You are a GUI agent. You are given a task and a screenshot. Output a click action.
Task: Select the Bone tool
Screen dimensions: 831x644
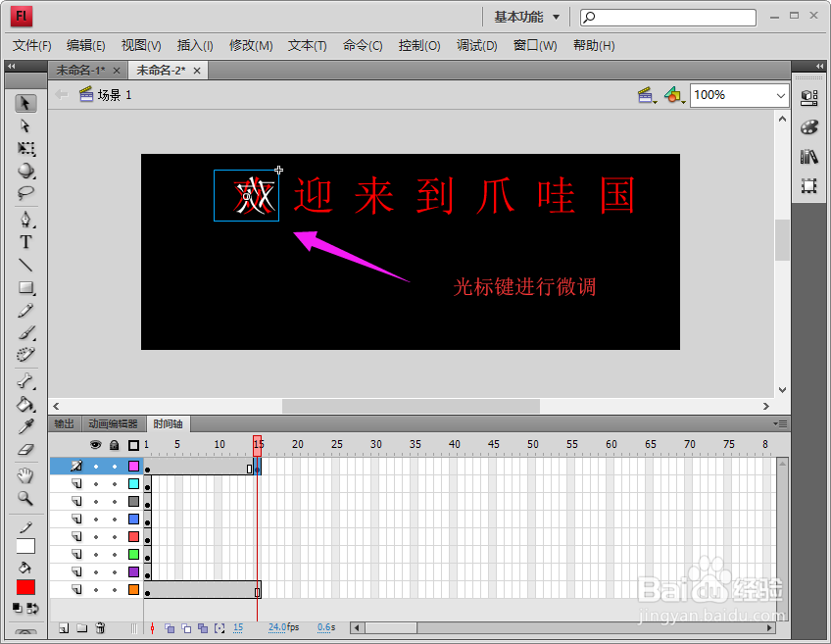coord(25,381)
